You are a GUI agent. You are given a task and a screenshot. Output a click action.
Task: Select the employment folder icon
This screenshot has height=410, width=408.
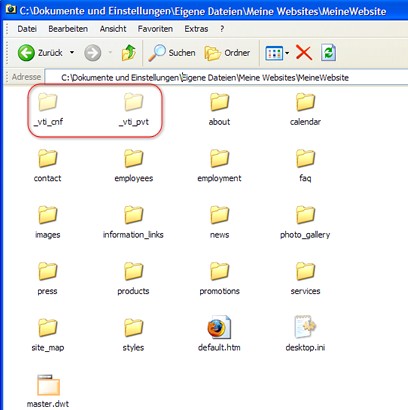pos(220,158)
